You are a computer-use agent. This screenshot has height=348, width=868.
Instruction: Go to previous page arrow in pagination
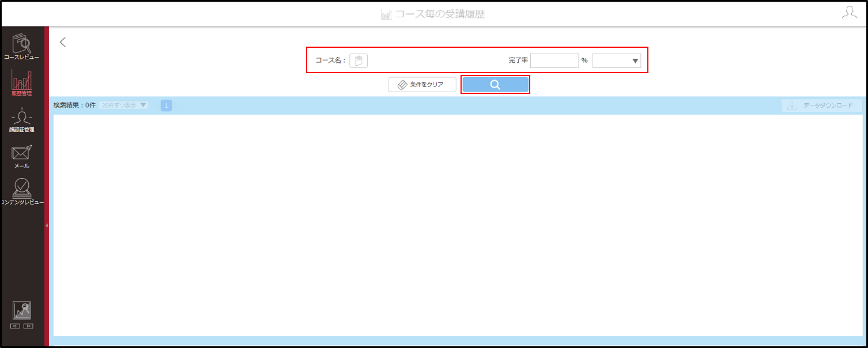tap(156, 105)
